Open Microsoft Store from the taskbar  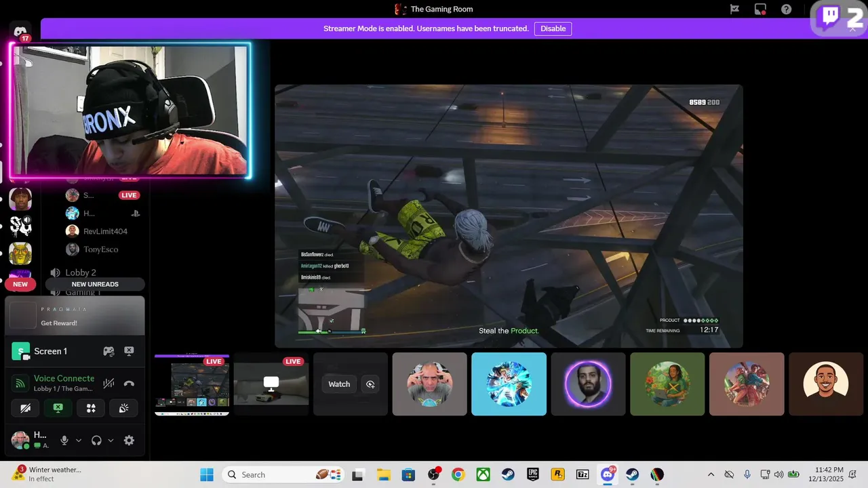408,474
